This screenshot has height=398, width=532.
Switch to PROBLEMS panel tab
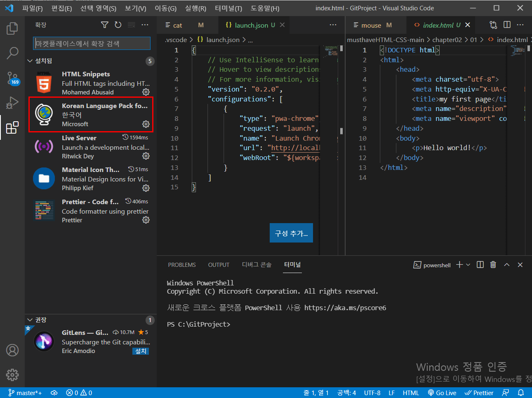coord(182,265)
